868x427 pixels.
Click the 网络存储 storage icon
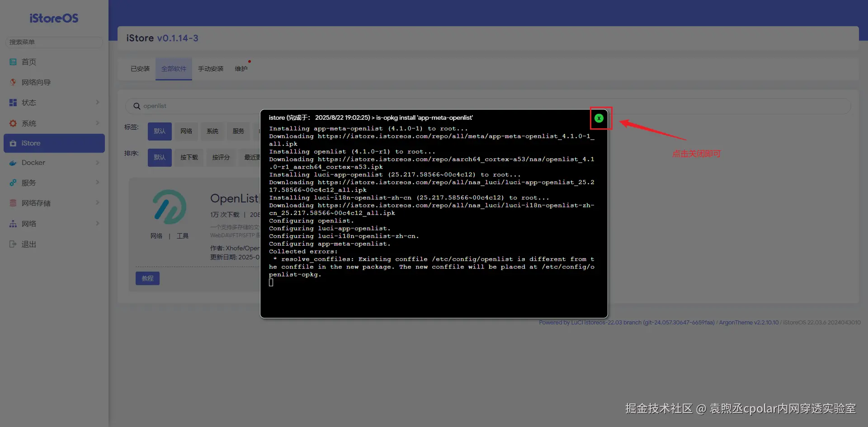pos(13,203)
